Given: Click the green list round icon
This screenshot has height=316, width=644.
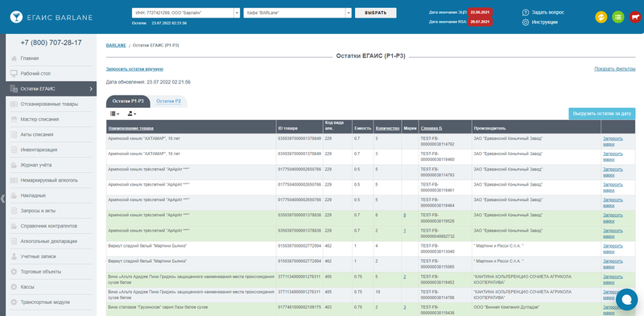Looking at the screenshot, I should coord(617,17).
